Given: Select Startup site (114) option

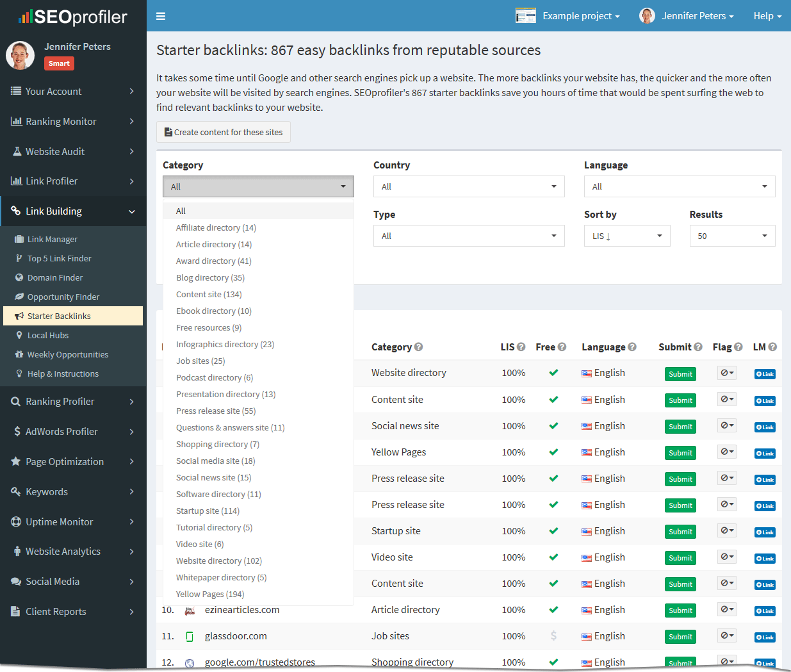Looking at the screenshot, I should click(x=258, y=511).
